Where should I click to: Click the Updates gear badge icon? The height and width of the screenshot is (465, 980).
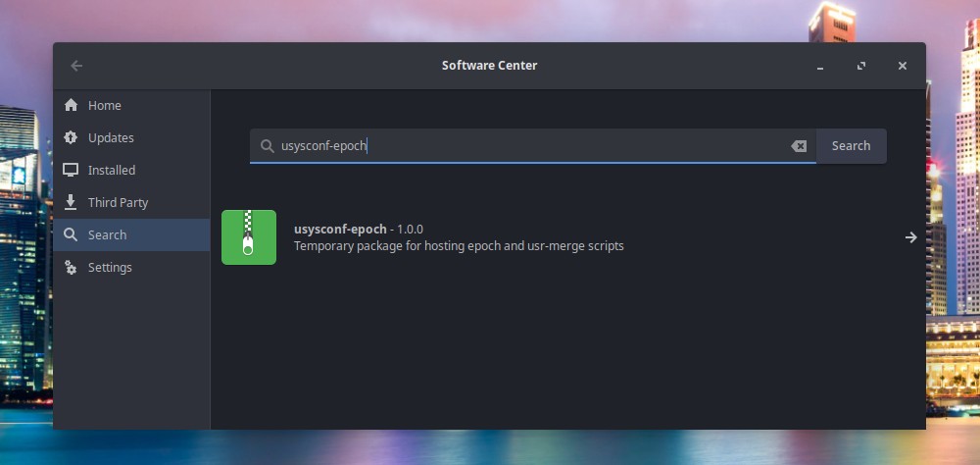[x=71, y=138]
